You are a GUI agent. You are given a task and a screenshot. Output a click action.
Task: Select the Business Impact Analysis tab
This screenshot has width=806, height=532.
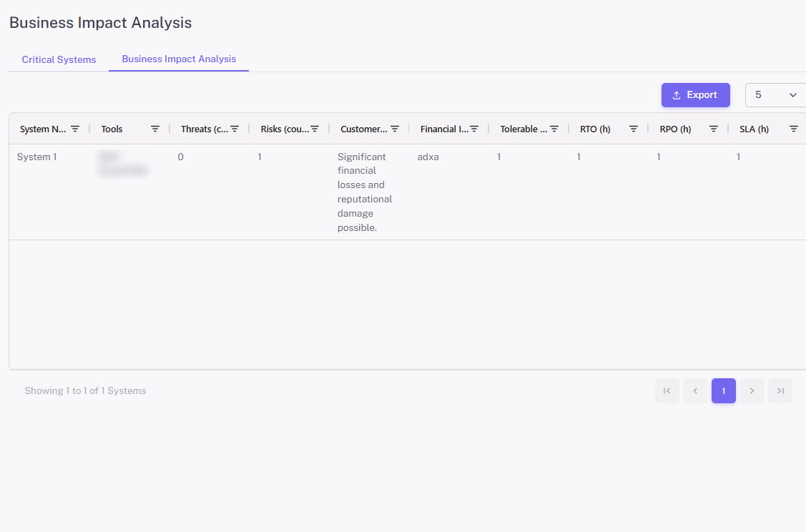pyautogui.click(x=179, y=59)
